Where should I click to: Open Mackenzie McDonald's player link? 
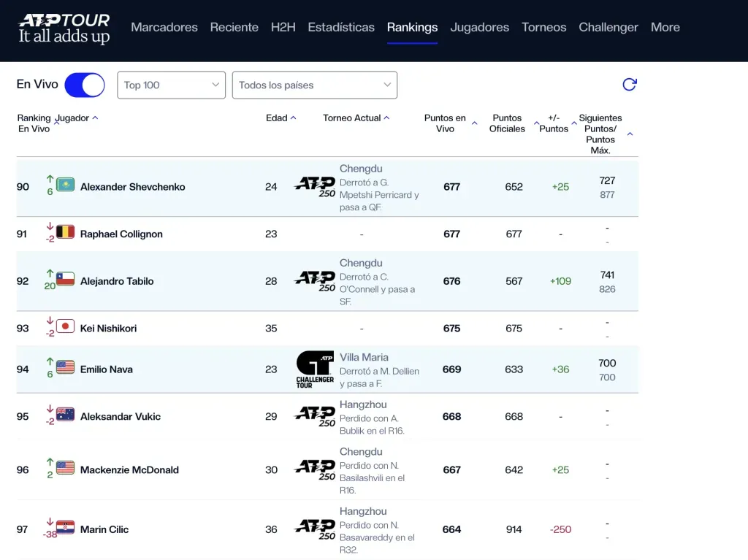coord(129,469)
